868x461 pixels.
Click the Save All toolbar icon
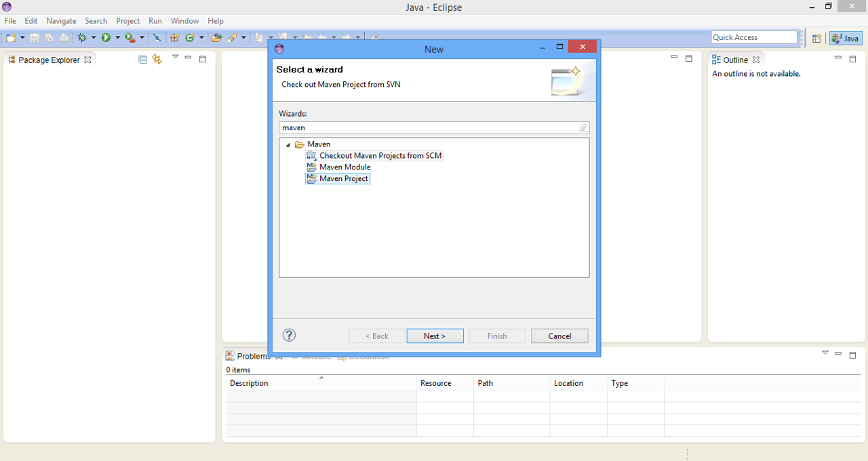tap(49, 38)
